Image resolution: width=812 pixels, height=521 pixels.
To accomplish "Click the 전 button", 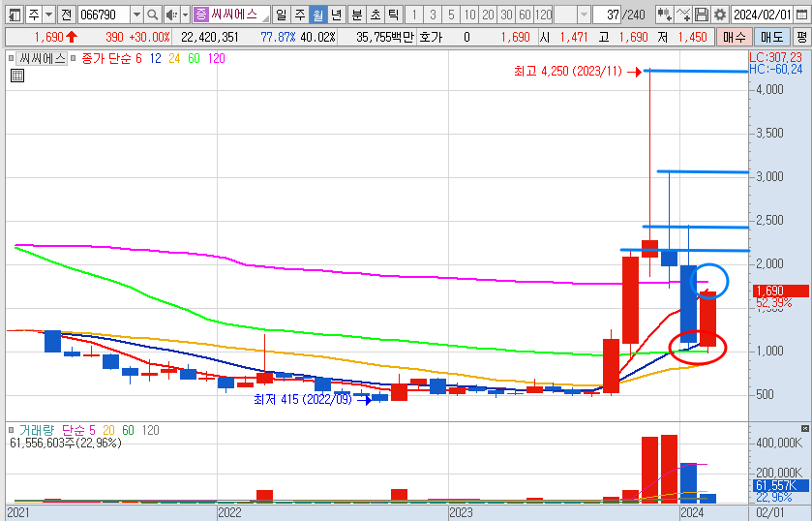I will click(x=66, y=15).
